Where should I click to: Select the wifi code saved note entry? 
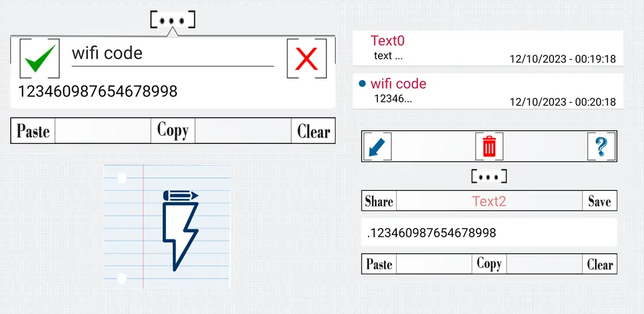point(488,91)
